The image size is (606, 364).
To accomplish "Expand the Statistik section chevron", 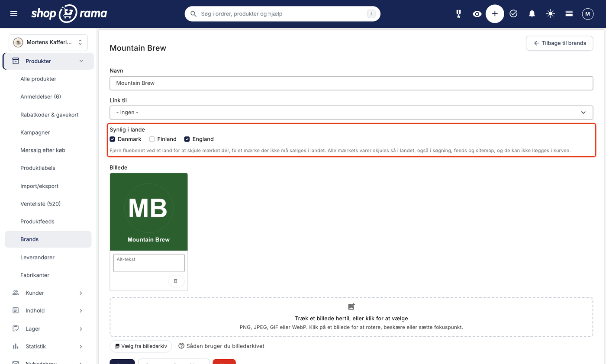I will click(81, 347).
